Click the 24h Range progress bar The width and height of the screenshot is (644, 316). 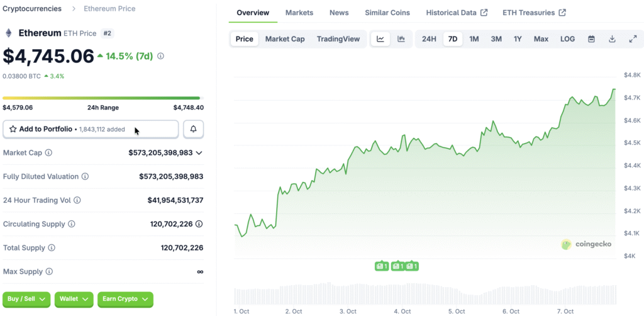101,98
